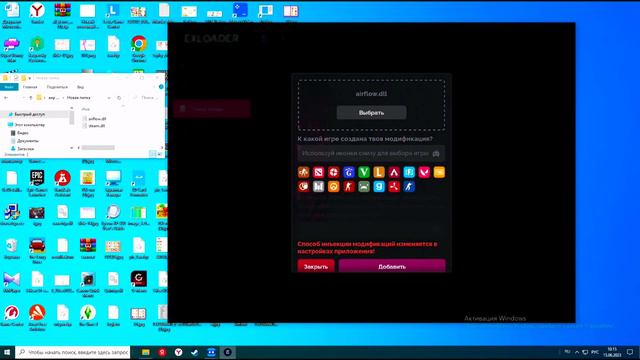640x360 pixels.
Task: Pick the blue G game icon
Action: click(x=349, y=172)
